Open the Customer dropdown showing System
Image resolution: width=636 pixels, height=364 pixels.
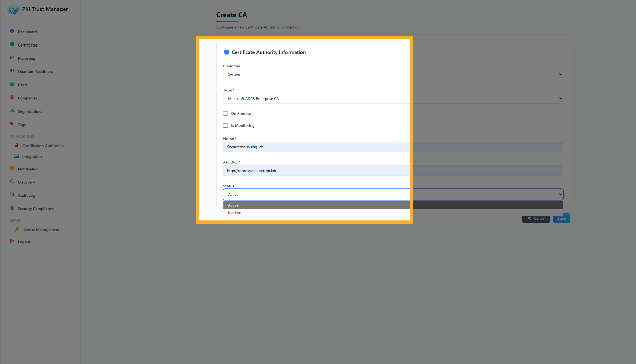[393, 74]
